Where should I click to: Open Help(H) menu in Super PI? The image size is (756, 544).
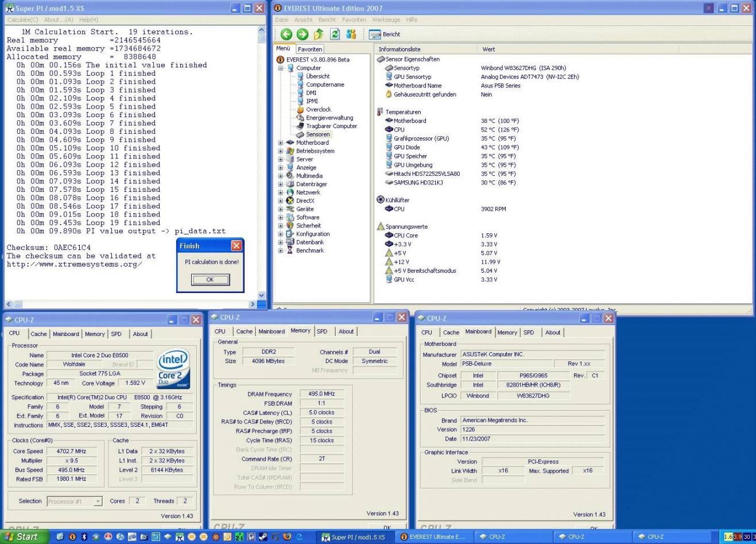[88, 20]
